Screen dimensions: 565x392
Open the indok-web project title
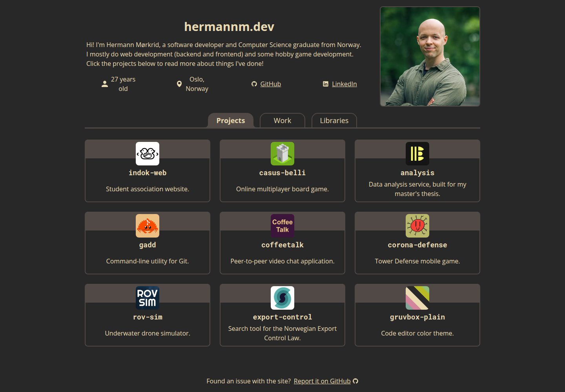pos(148,173)
